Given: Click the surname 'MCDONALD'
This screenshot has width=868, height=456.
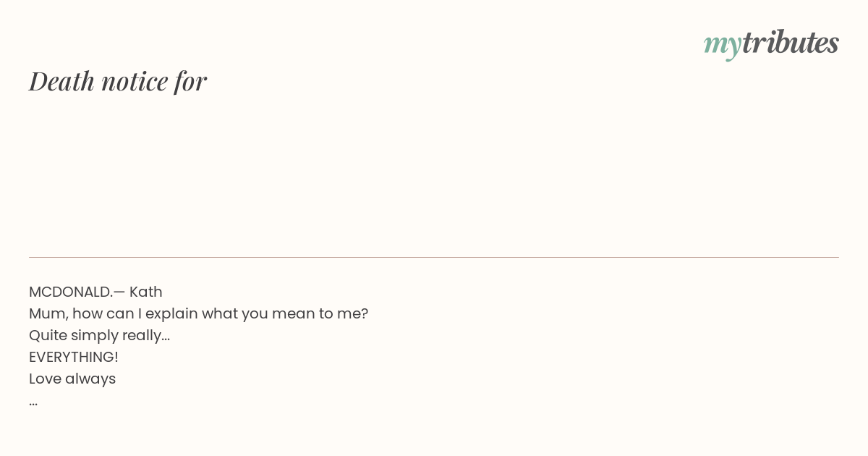Looking at the screenshot, I should (x=69, y=292).
